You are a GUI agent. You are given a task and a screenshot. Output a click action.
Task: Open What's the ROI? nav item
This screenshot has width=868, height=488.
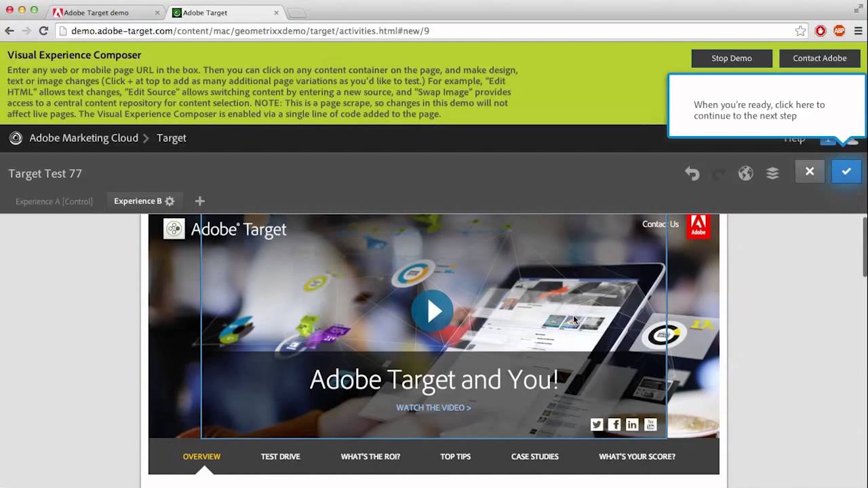pos(370,456)
